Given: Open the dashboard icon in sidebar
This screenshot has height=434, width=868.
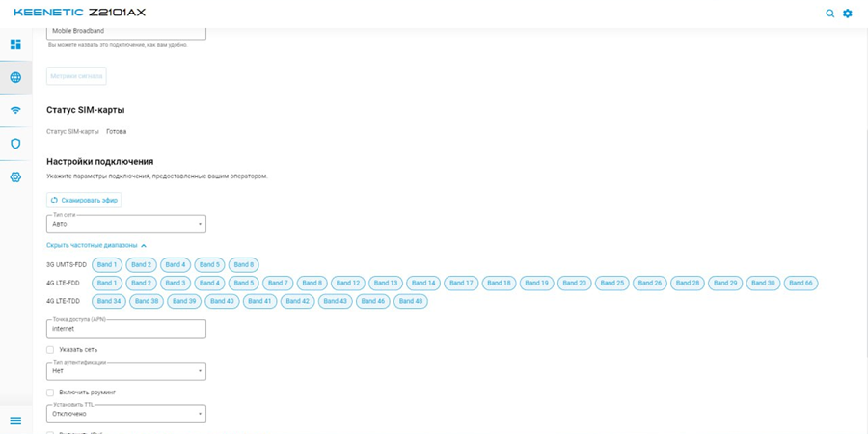Looking at the screenshot, I should (15, 44).
